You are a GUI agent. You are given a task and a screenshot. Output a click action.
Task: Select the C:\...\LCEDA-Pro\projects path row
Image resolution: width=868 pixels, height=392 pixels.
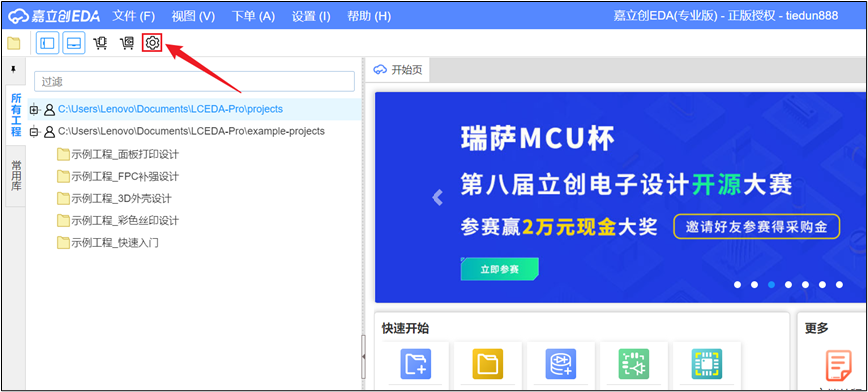click(195, 109)
